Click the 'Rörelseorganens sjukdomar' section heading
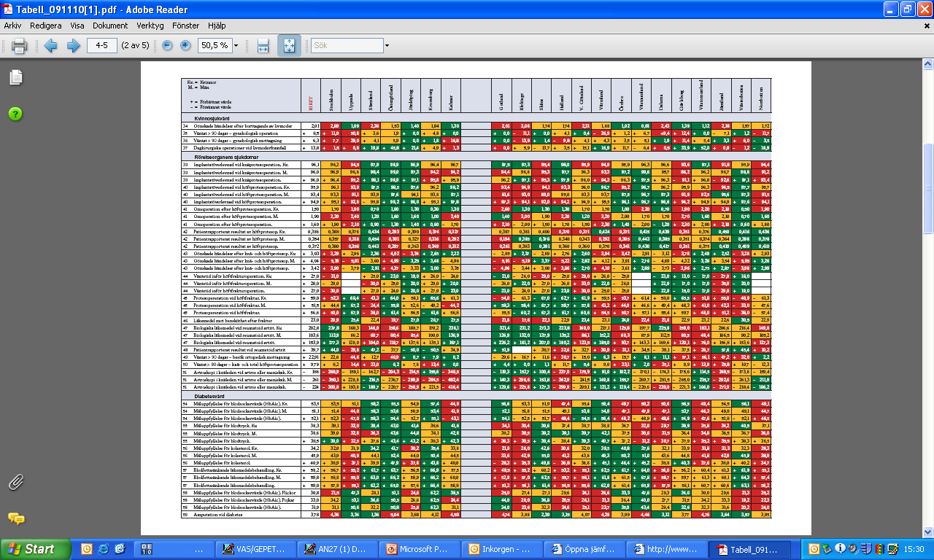 tap(226, 156)
